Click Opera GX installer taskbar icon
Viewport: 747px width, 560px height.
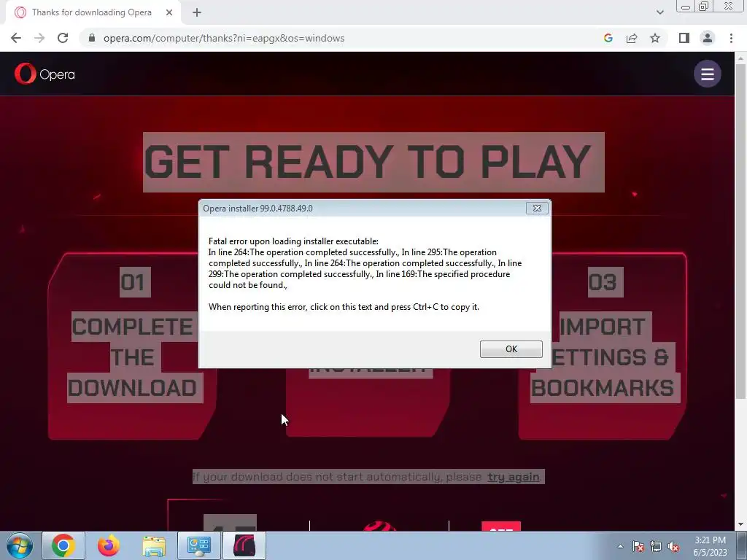pos(244,545)
